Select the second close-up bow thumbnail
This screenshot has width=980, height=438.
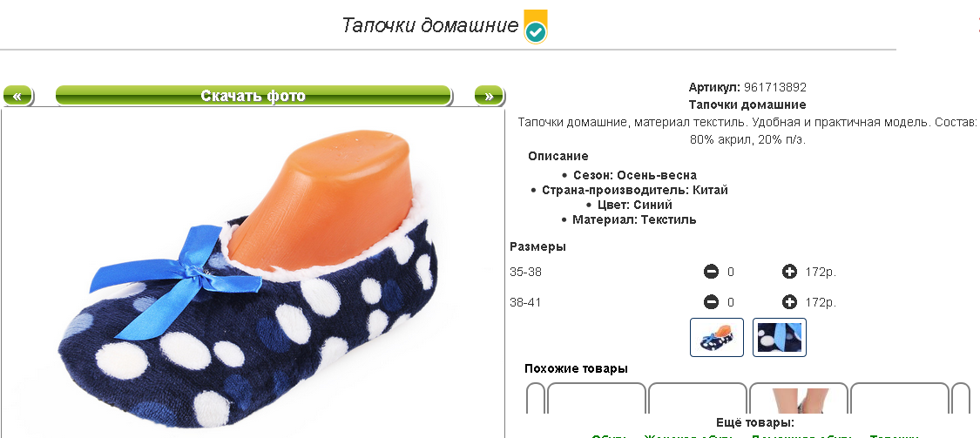[780, 337]
